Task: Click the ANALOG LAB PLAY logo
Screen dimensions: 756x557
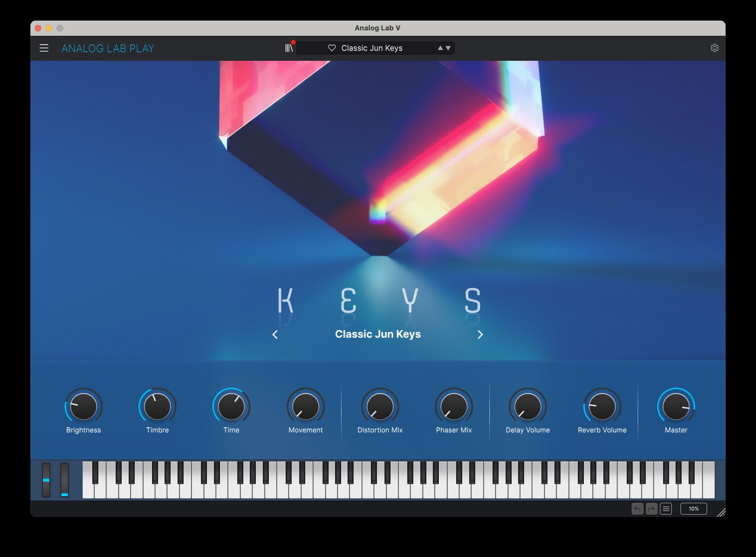Action: click(x=108, y=48)
